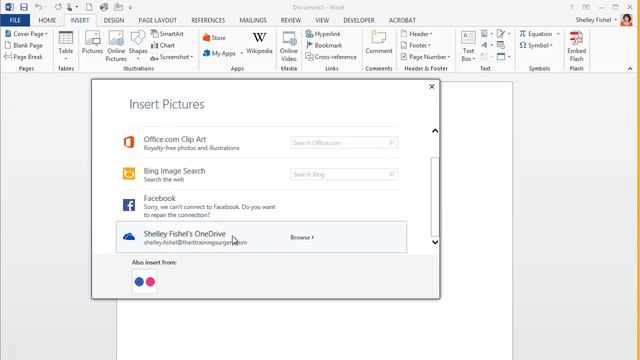Open the Cover Page gallery
640x360 pixels.
[27, 34]
